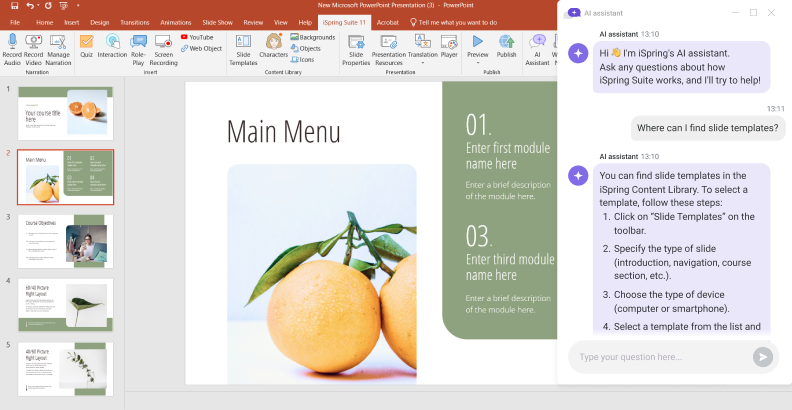Open Backgrounds content library
792x410 pixels.
click(x=313, y=37)
